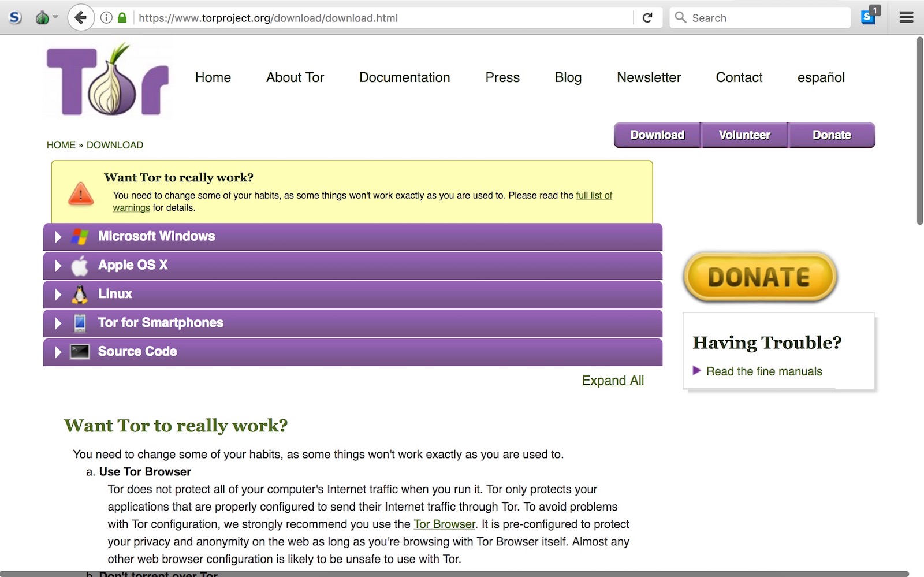The width and height of the screenshot is (924, 577).
Task: Click DOWNLOAD in the breadcrumb
Action: 115,145
